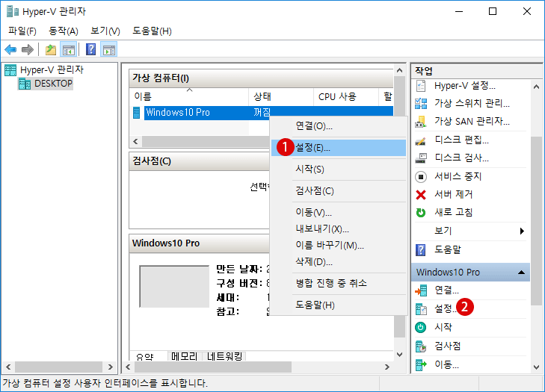Sort by the CPU 사용 column header
Image resolution: width=545 pixels, height=392 pixels.
(x=346, y=96)
